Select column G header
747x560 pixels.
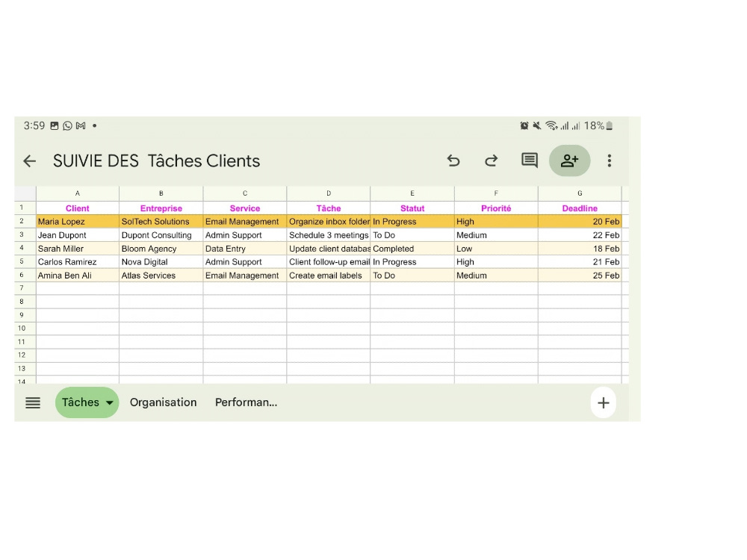[580, 193]
